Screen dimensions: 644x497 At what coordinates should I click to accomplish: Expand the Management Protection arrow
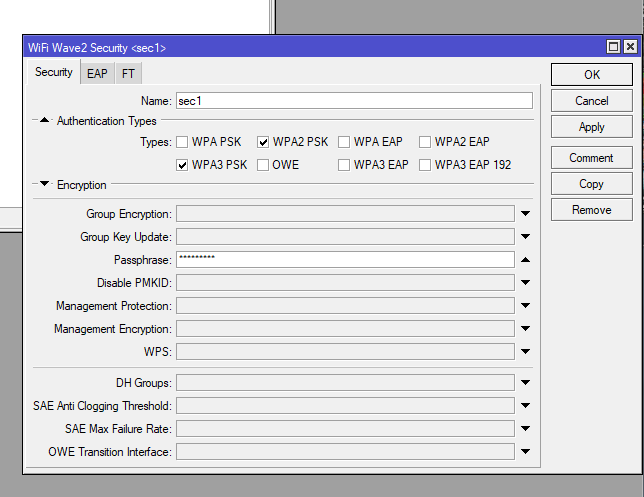coord(525,306)
